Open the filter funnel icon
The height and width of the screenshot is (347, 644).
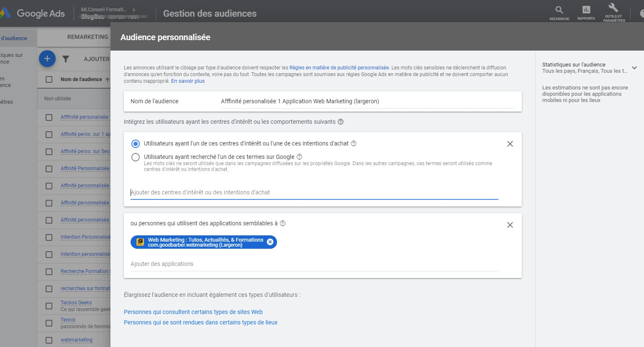(66, 59)
